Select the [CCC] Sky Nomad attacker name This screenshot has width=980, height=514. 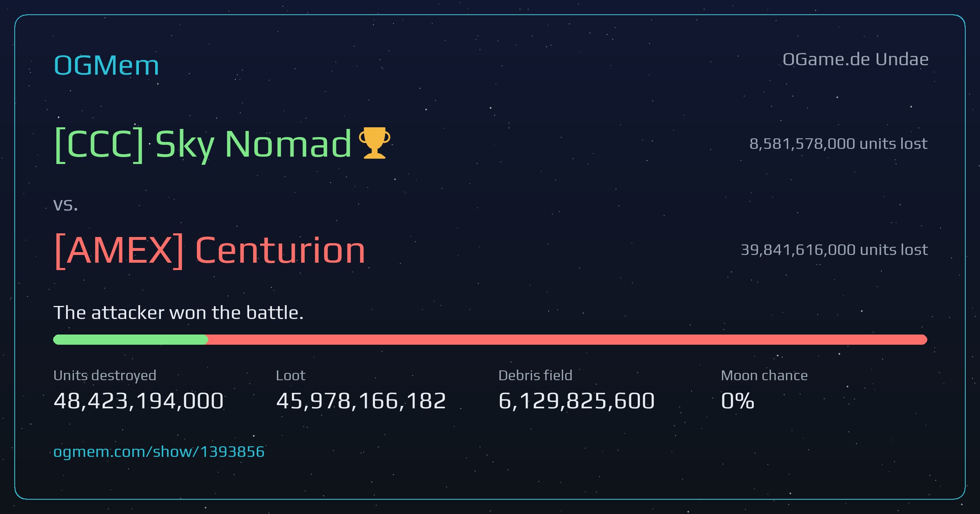pyautogui.click(x=203, y=144)
